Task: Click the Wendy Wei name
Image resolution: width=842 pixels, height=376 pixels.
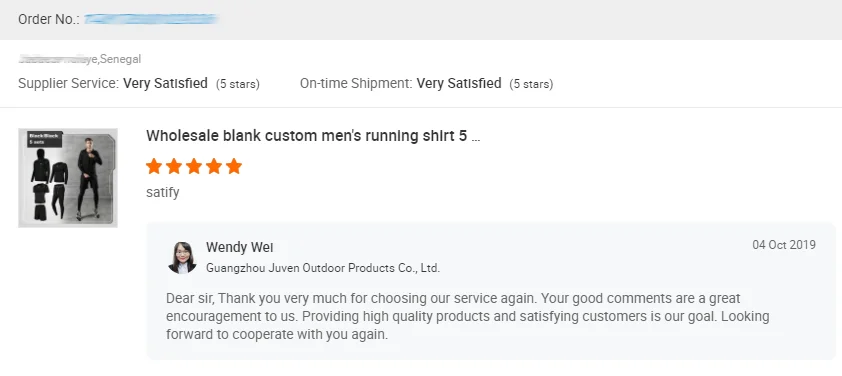Action: pyautogui.click(x=239, y=248)
